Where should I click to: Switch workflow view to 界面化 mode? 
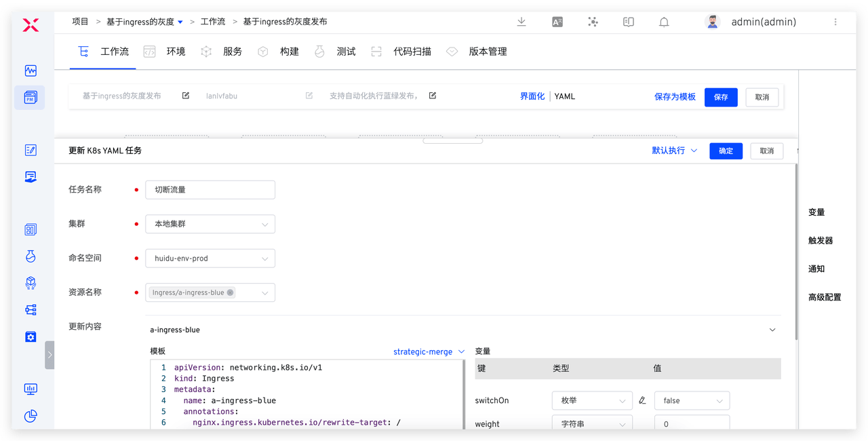click(x=532, y=96)
